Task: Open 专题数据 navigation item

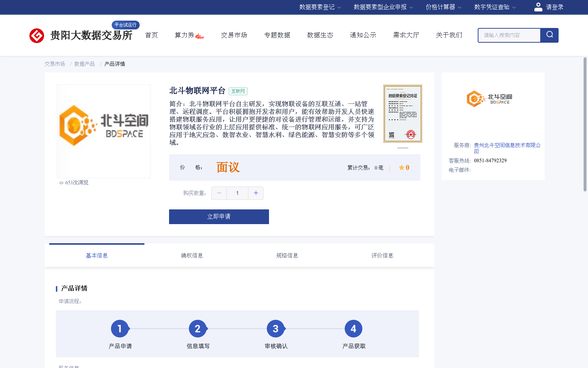Action: coord(277,35)
